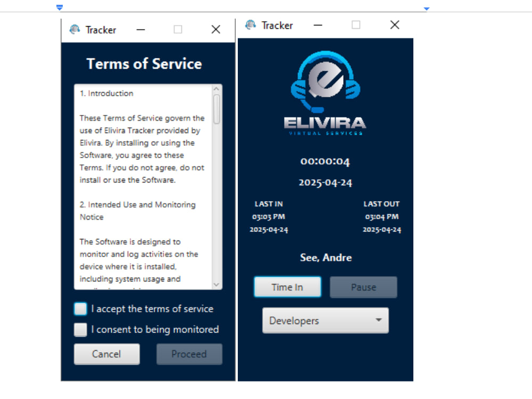This screenshot has height=399, width=532.
Task: Close the Tracker timer window
Action: pos(395,25)
